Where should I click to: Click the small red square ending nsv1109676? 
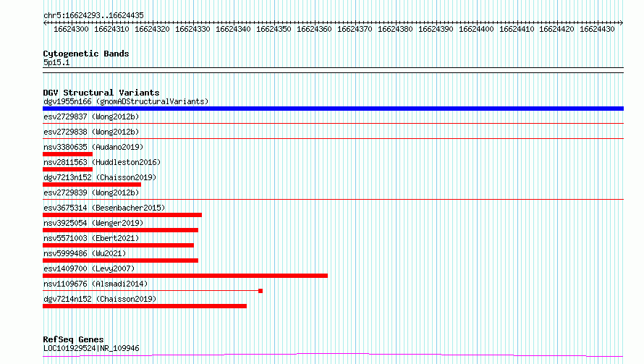pos(260,291)
